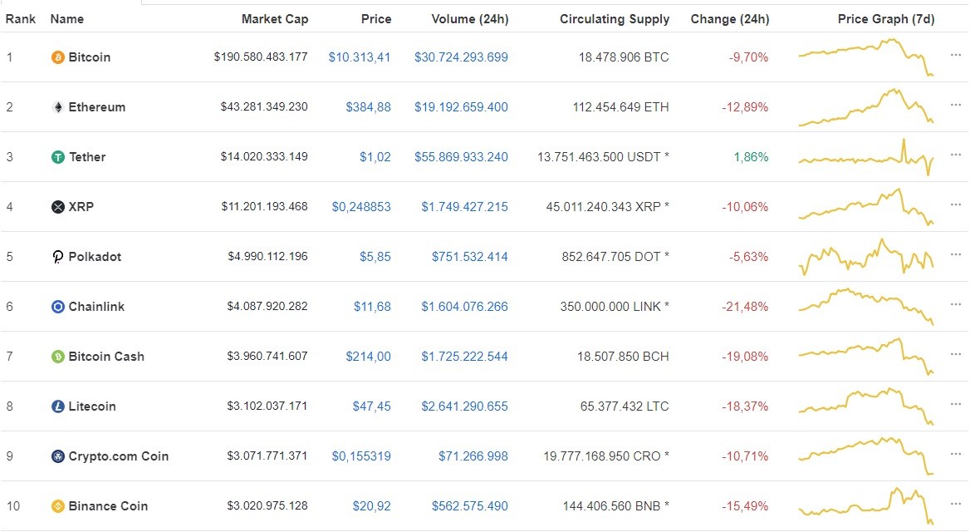Image resolution: width=980 pixels, height=532 pixels.
Task: Click the Chainlink logo icon
Action: (x=56, y=307)
